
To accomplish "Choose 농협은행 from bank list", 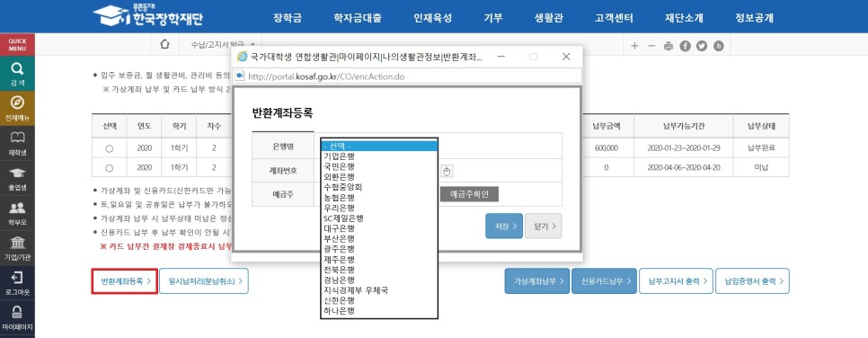I will click(379, 197).
